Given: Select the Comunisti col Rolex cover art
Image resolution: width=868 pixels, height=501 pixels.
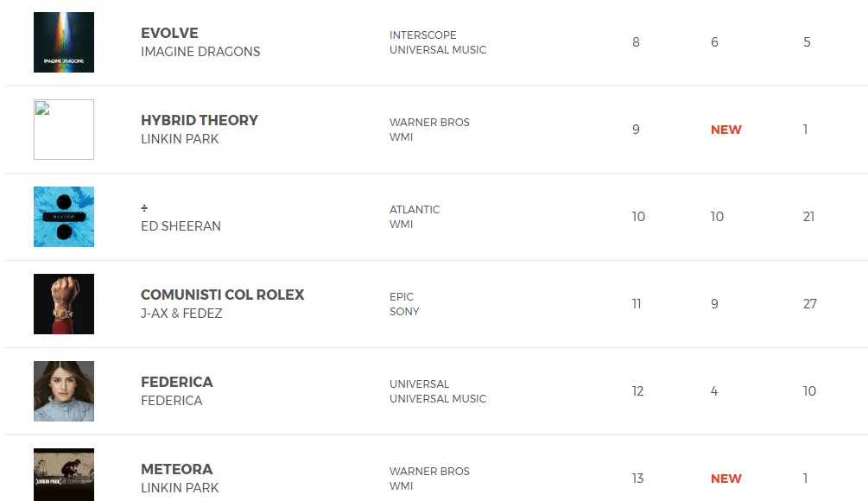Looking at the screenshot, I should pos(64,304).
